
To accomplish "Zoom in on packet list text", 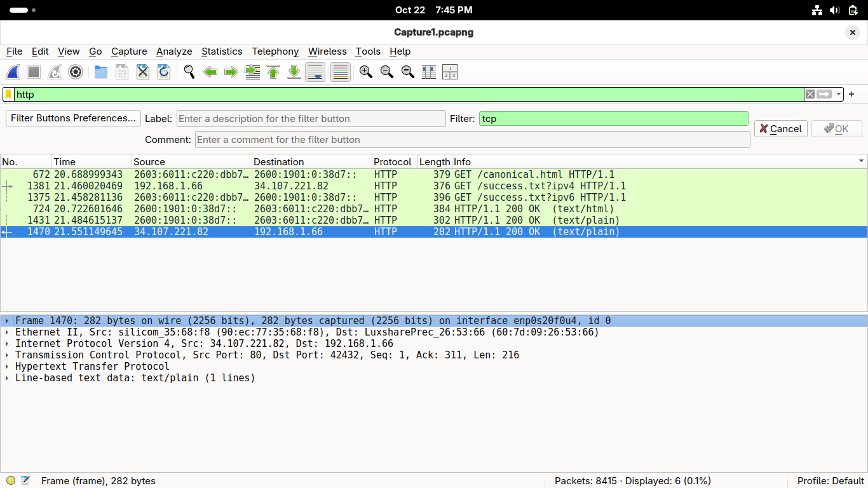I will pyautogui.click(x=365, y=72).
